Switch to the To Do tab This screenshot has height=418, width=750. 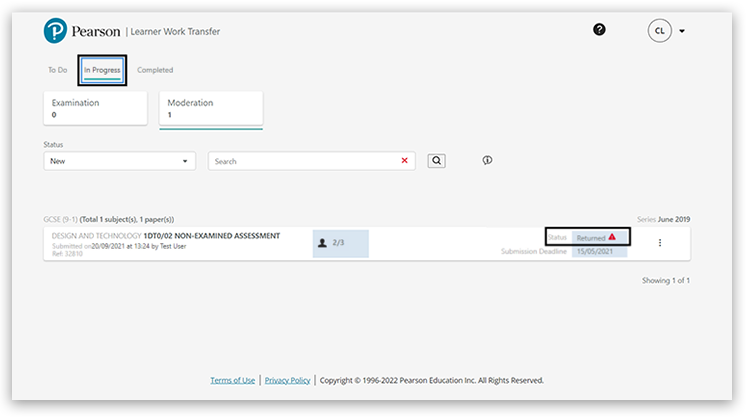point(58,70)
